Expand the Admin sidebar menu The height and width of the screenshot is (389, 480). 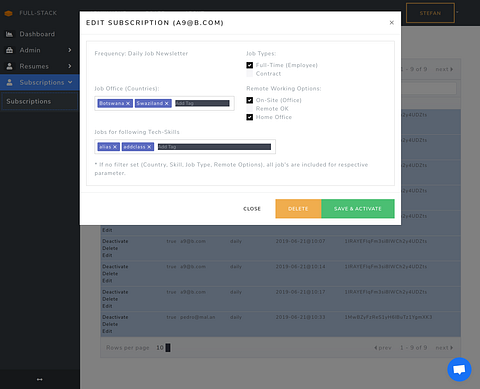pos(70,50)
